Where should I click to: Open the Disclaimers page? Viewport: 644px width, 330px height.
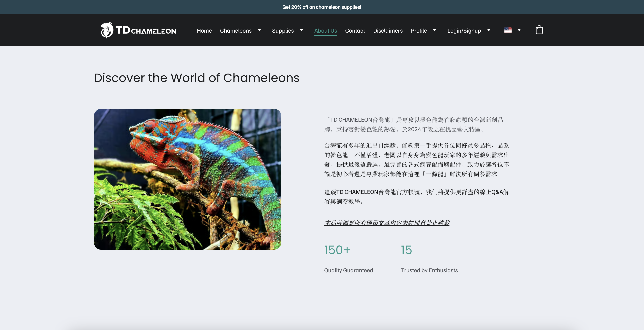click(388, 31)
